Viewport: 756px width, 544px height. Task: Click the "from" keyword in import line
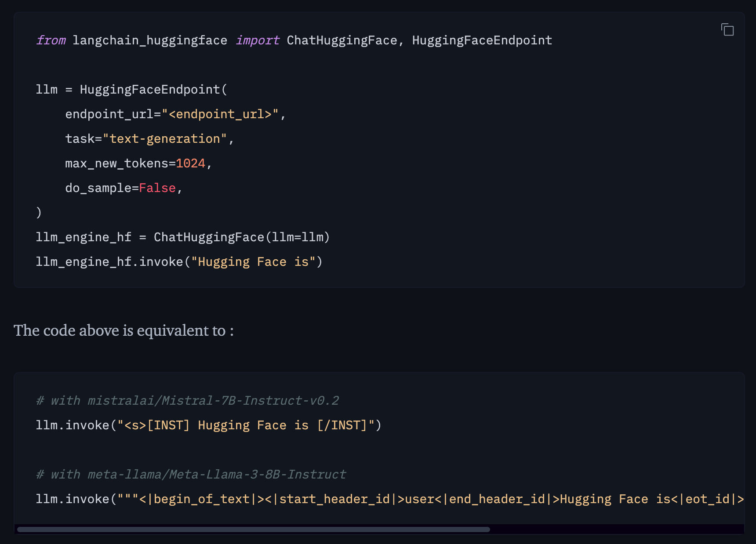point(51,40)
